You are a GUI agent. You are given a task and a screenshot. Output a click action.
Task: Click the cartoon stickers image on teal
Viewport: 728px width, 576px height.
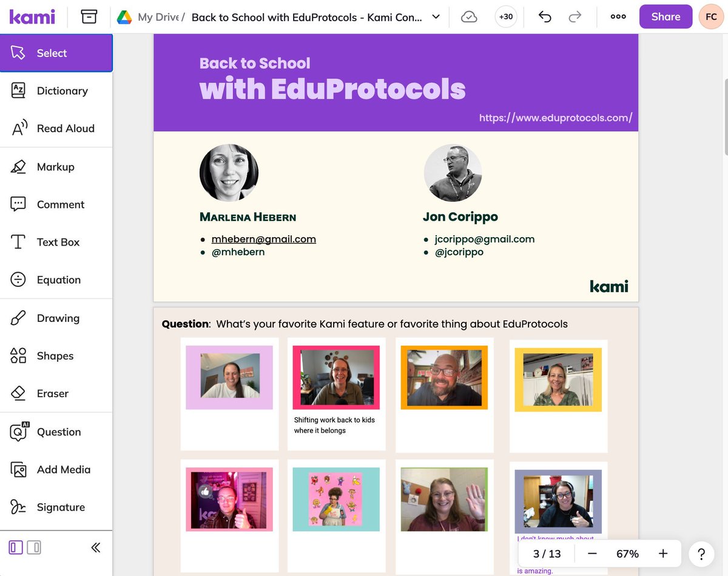pos(336,499)
